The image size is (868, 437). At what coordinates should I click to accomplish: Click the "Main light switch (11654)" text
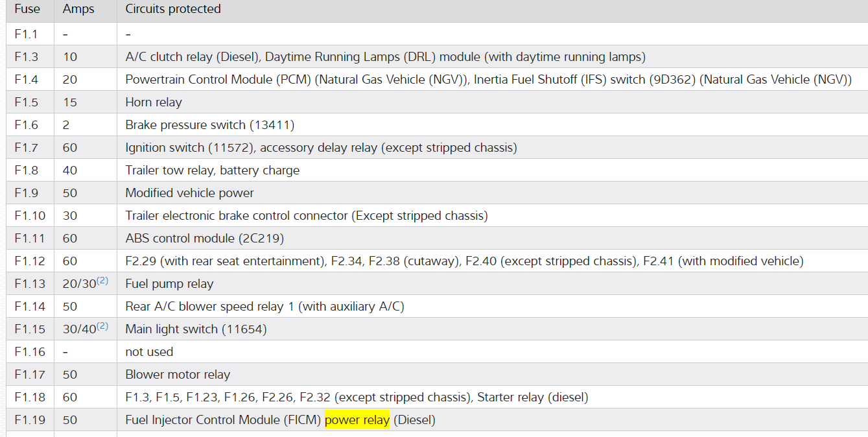(196, 329)
